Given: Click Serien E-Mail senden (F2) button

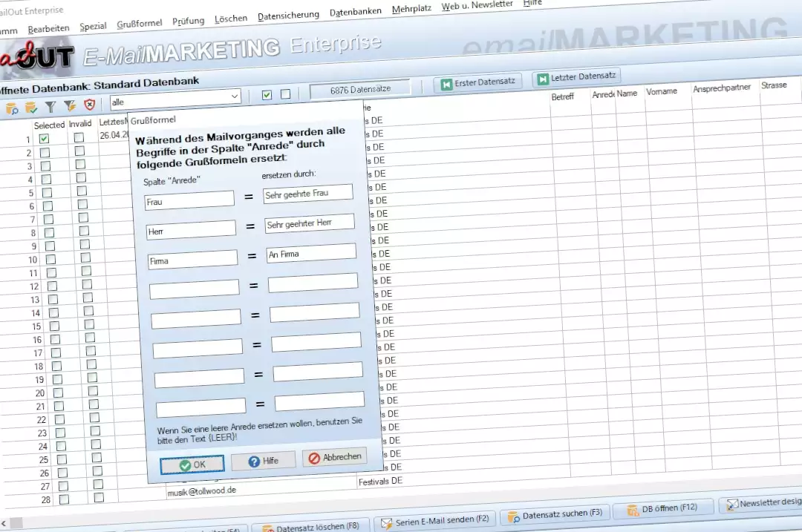Looking at the screenshot, I should point(434,521).
